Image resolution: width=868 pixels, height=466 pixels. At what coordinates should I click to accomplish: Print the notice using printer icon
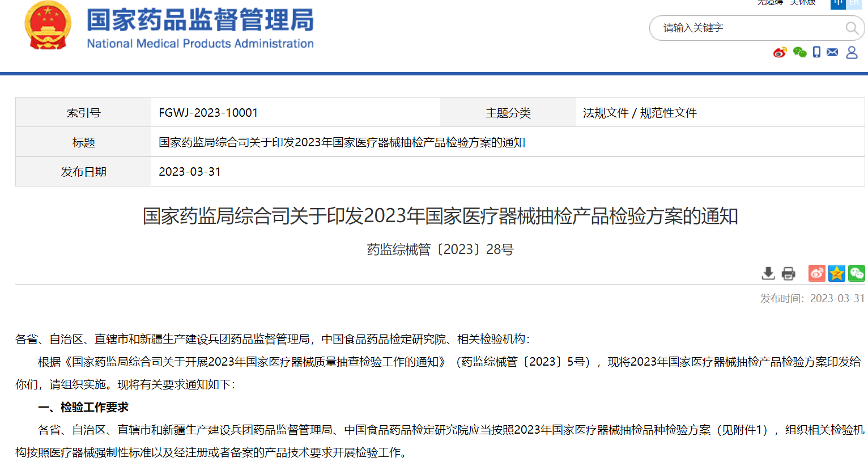point(788,273)
